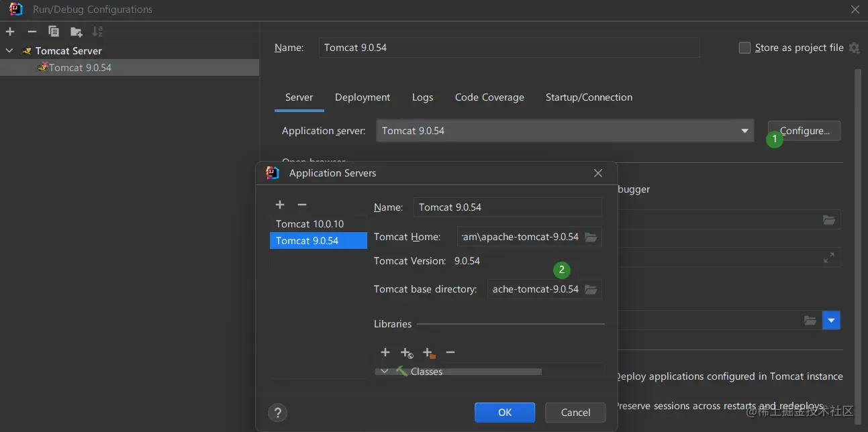This screenshot has height=432, width=868.
Task: Switch to the Deployment tab
Action: [x=363, y=97]
